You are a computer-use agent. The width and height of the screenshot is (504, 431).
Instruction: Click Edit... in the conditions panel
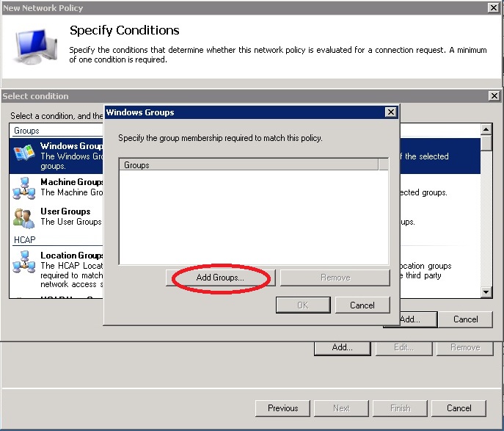[x=403, y=347]
